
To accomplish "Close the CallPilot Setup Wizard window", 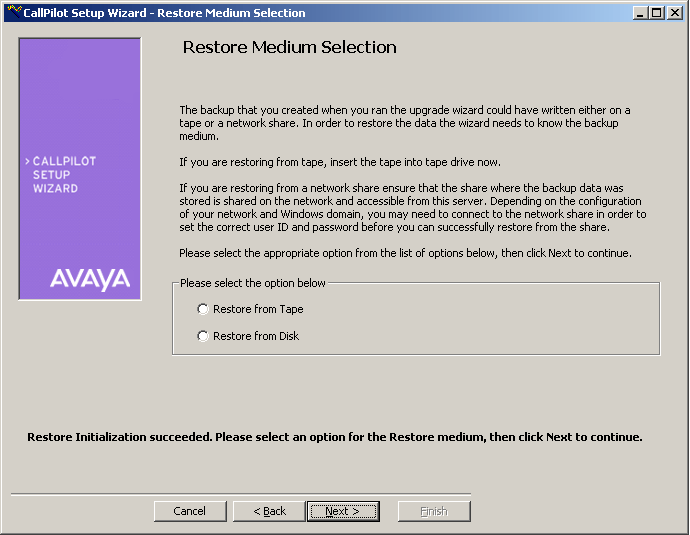I will coord(674,13).
